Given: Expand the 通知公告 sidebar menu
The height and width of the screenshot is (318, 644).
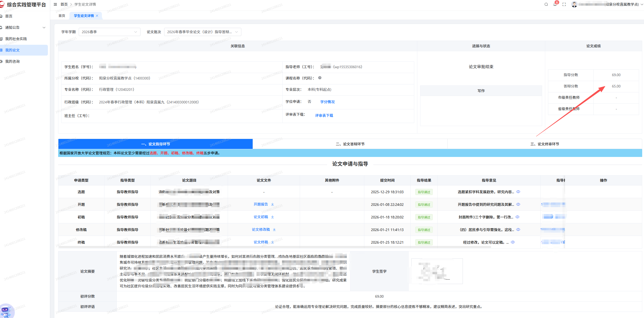Looking at the screenshot, I should pos(24,28).
